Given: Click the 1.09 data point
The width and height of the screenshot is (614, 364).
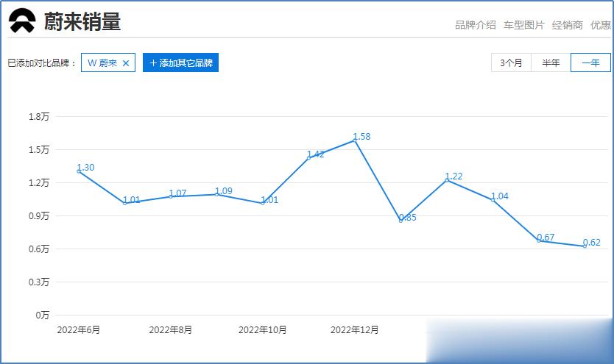Looking at the screenshot, I should click(216, 194).
